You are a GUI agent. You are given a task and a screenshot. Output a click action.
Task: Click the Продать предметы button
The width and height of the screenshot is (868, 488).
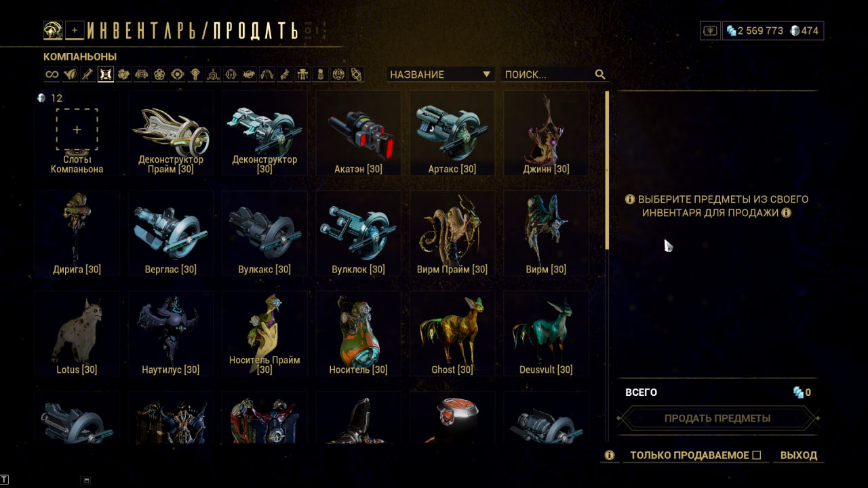tap(717, 418)
